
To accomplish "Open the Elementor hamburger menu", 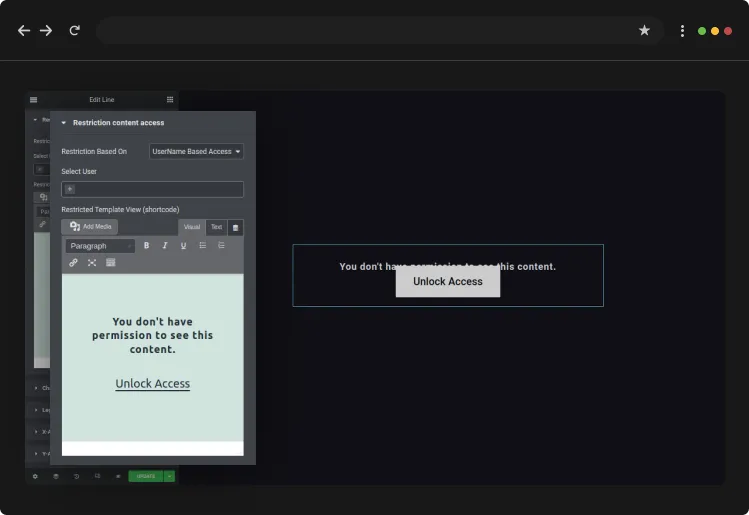I will tap(33, 100).
